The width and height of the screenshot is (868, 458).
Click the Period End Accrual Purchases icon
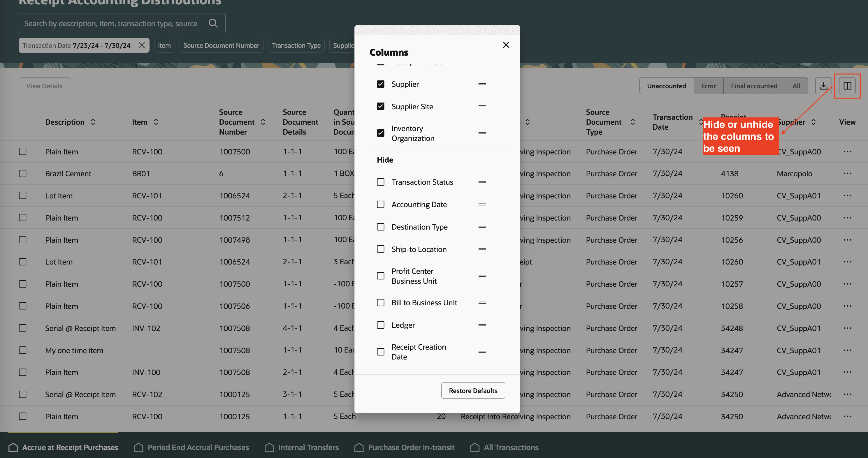[138, 447]
